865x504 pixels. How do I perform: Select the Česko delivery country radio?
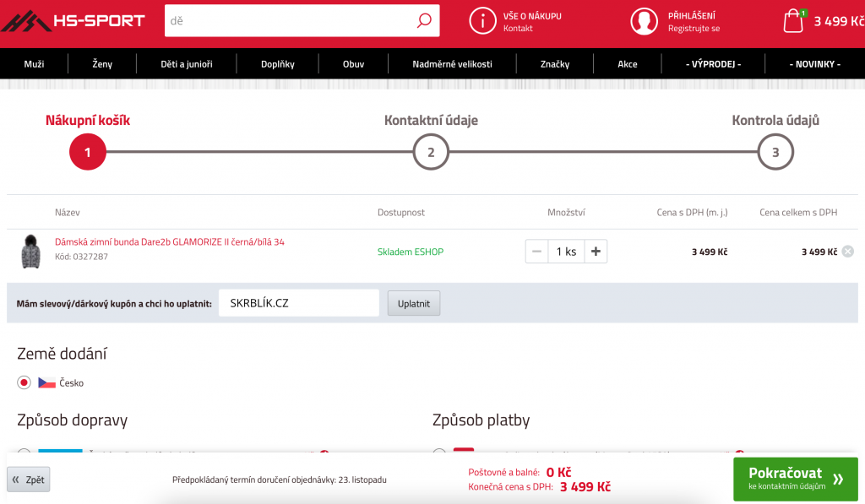(24, 382)
